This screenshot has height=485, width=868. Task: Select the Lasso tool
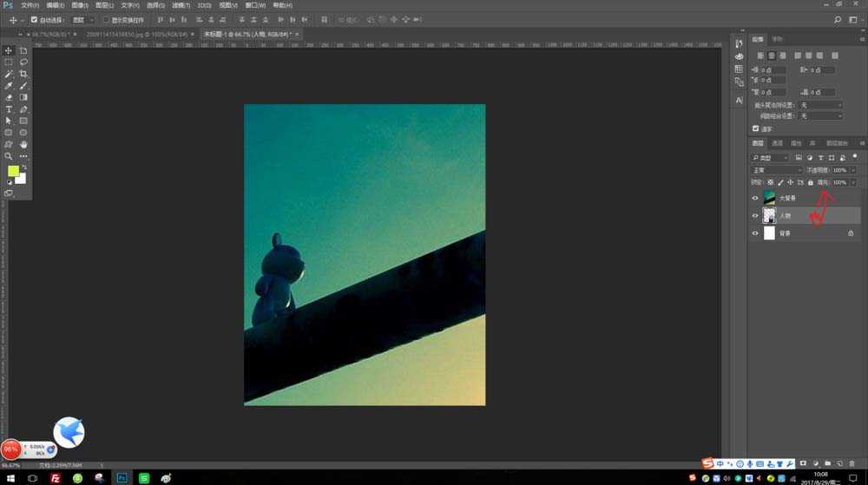click(x=23, y=62)
